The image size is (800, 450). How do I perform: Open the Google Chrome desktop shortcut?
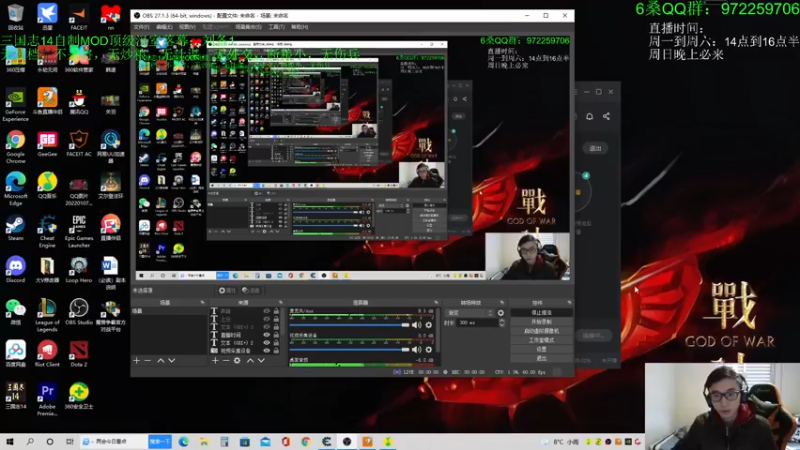pyautogui.click(x=15, y=146)
